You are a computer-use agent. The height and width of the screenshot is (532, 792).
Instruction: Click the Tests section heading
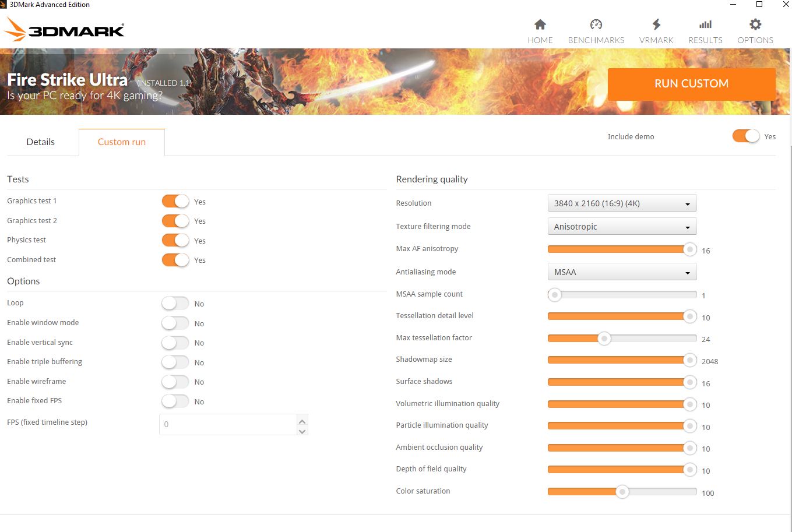[x=18, y=179]
